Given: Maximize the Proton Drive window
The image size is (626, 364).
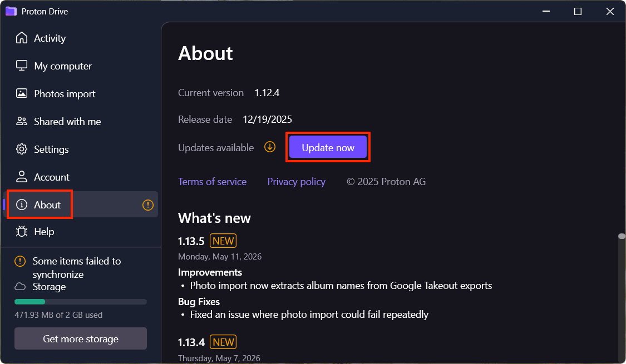Looking at the screenshot, I should click(578, 11).
